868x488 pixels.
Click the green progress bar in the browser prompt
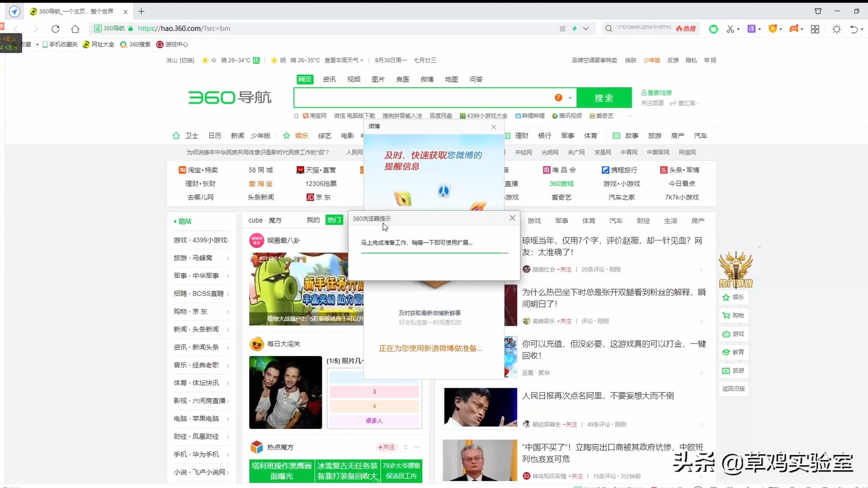pos(434,253)
